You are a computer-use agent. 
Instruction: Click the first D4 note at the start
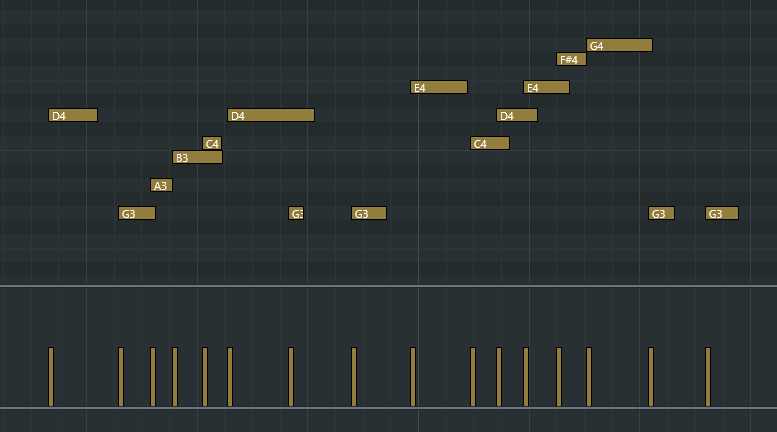pyautogui.click(x=73, y=115)
